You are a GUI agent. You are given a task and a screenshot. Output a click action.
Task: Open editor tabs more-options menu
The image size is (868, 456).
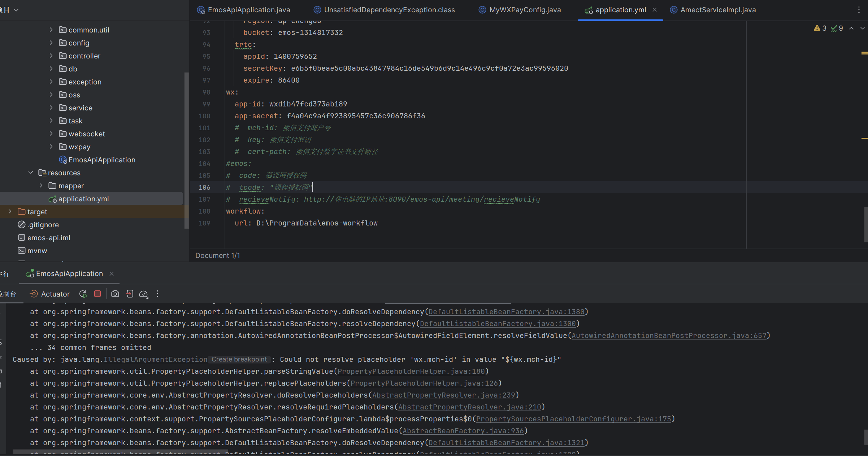(x=859, y=10)
